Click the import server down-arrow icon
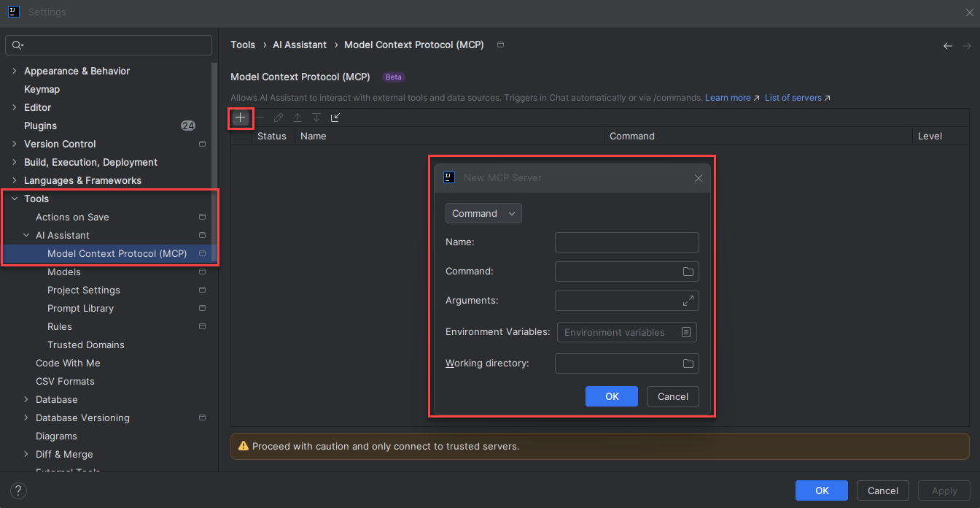 pyautogui.click(x=315, y=117)
